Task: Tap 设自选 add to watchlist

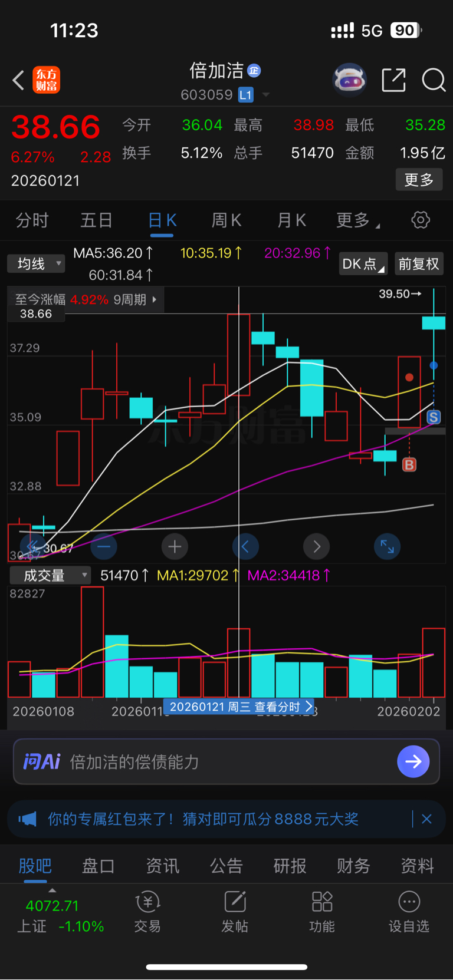Action: coord(409,912)
